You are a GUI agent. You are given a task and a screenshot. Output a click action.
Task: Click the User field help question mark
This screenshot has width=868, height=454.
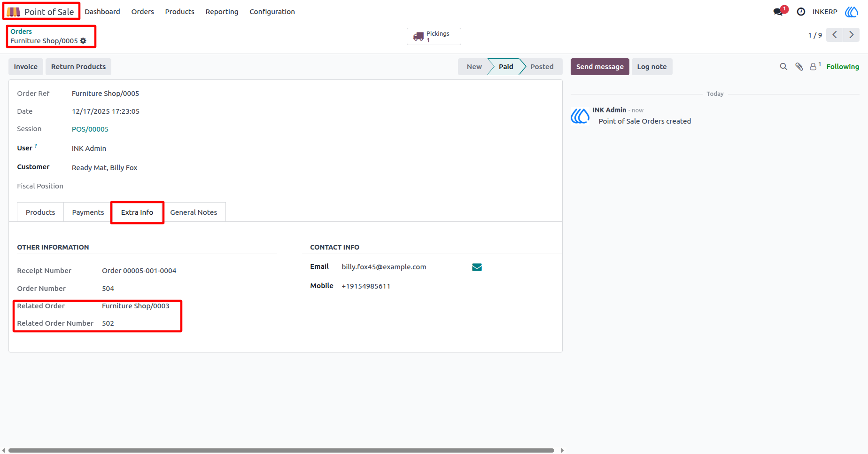pos(36,146)
